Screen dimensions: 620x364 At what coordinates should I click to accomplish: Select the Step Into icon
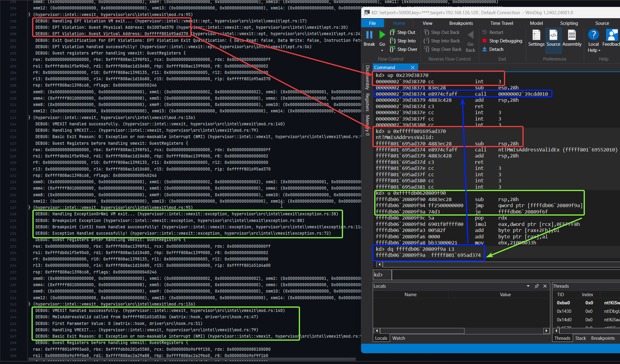pos(392,41)
